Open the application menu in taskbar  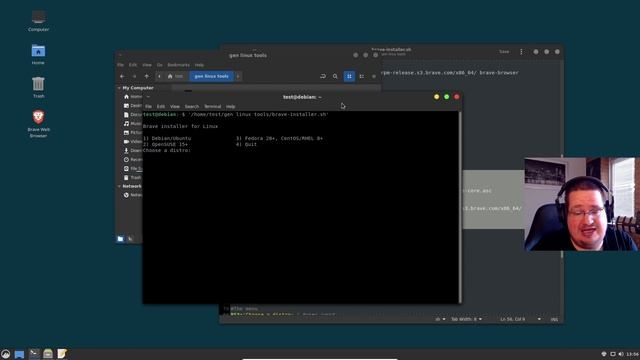[5, 354]
